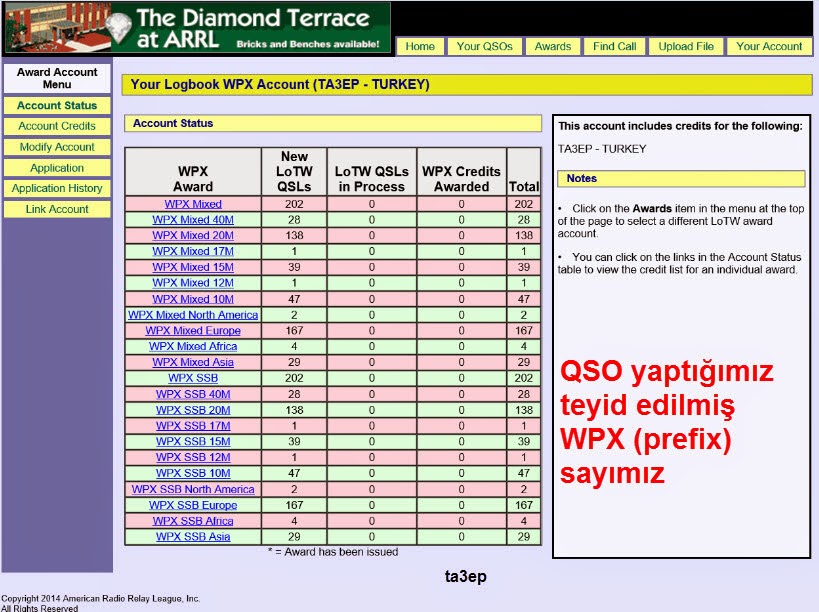View WPX Mixed Europe credits

(193, 331)
